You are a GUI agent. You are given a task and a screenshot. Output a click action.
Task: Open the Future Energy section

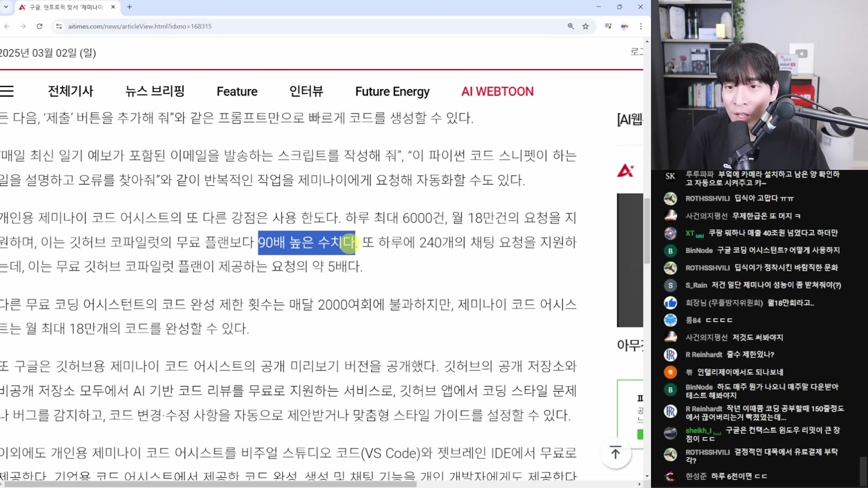(x=392, y=92)
